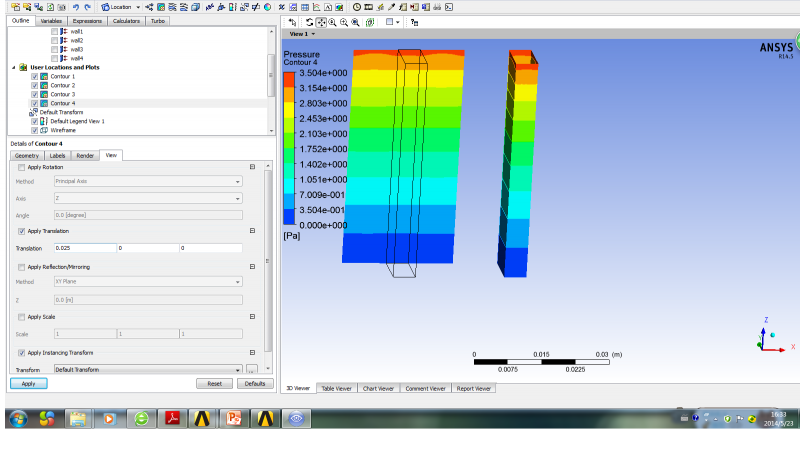Toggle visibility checkbox for Contour 2
This screenshot has width=800, height=449.
click(x=35, y=85)
